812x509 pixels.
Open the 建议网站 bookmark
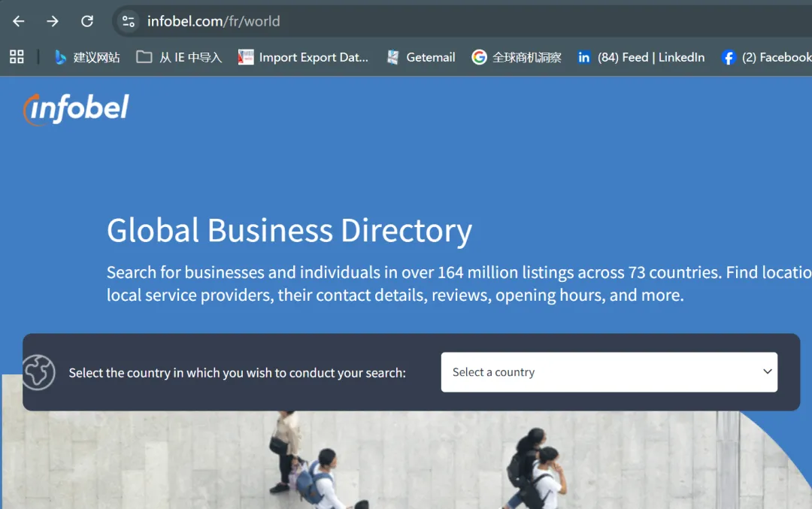click(x=87, y=57)
